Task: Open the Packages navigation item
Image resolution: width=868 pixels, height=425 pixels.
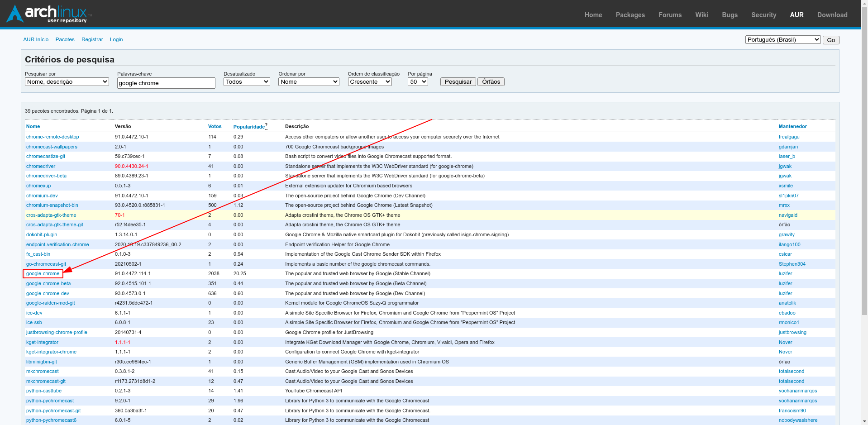Action: click(630, 15)
